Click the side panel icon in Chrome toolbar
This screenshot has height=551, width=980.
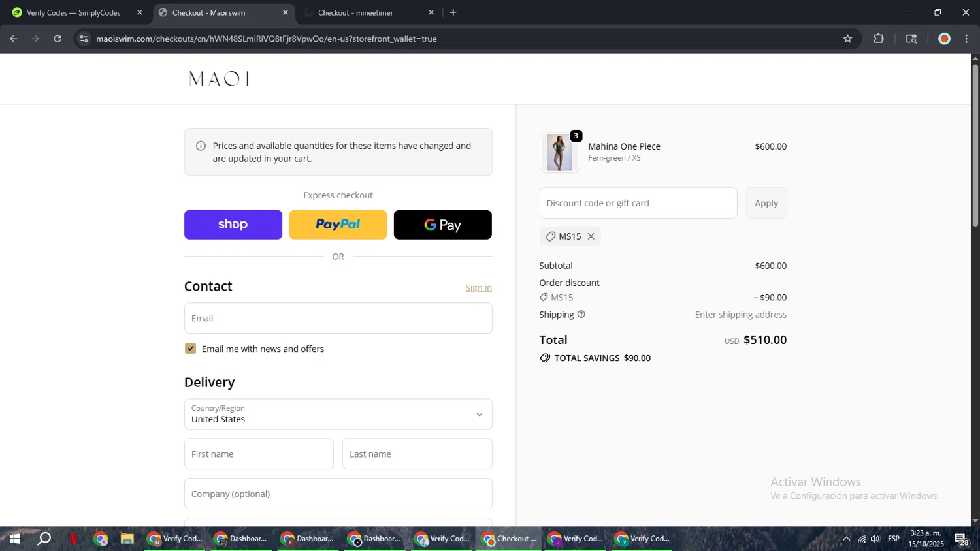click(911, 39)
